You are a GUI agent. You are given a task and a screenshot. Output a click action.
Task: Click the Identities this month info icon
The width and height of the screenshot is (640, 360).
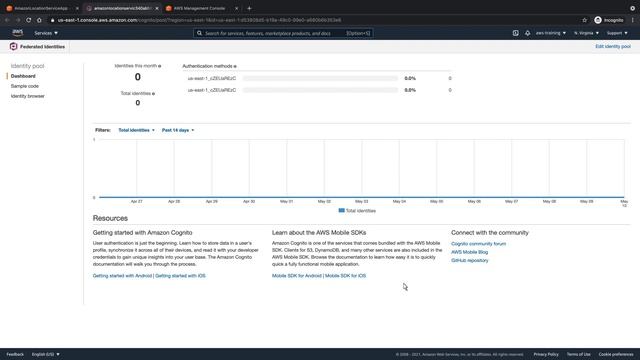160,66
